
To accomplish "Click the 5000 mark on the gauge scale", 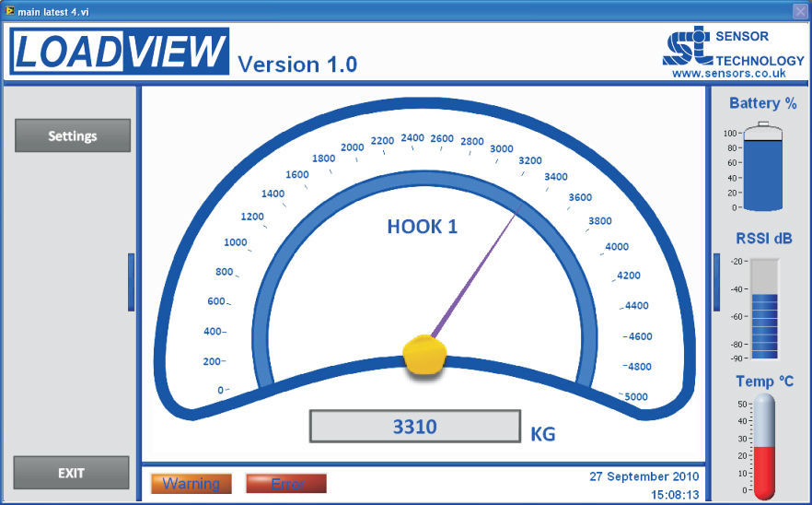I will pos(636,397).
